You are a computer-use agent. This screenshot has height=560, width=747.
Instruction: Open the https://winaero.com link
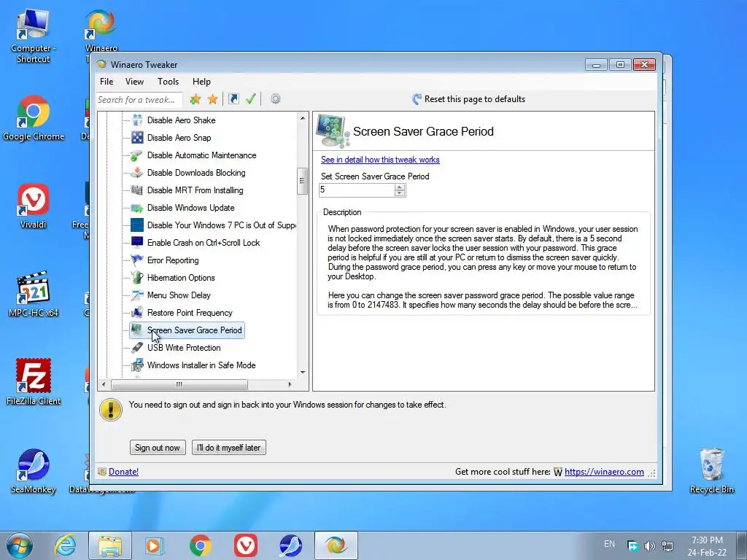pyautogui.click(x=604, y=472)
